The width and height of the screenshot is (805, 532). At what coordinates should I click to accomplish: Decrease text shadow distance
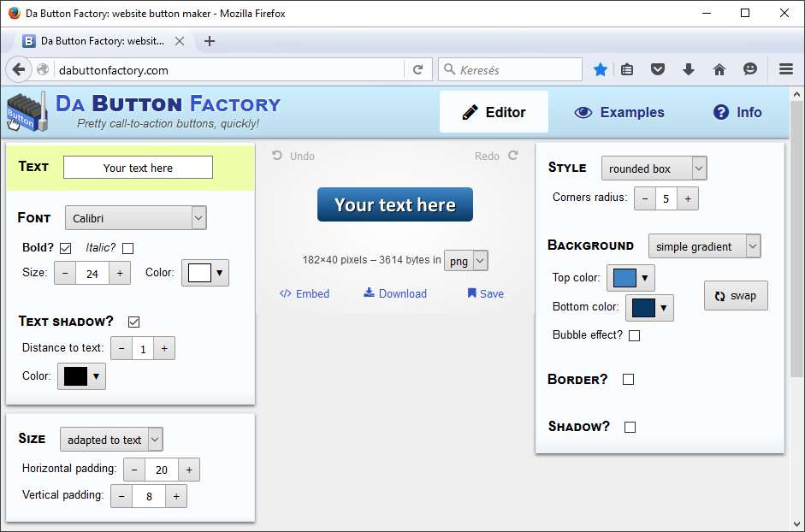tap(121, 349)
